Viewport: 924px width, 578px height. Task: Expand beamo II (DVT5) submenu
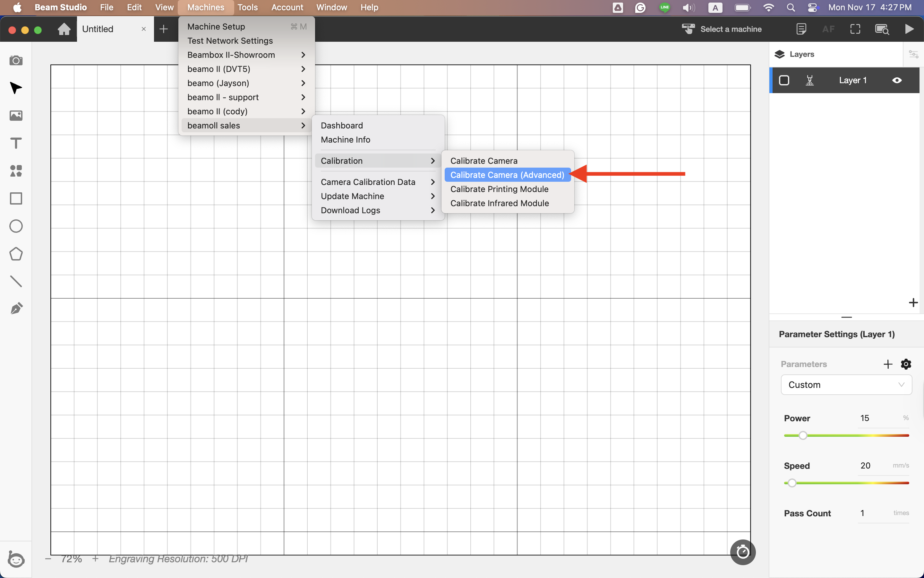[246, 69]
